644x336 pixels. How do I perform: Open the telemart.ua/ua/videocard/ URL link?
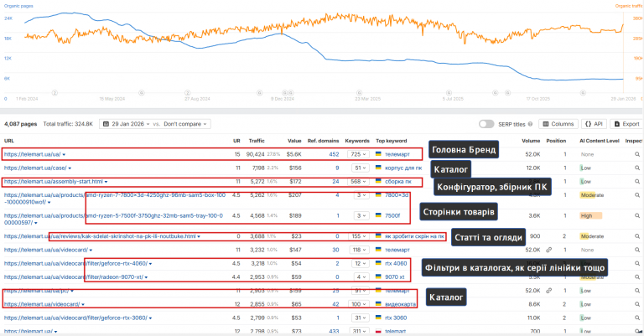[46, 250]
